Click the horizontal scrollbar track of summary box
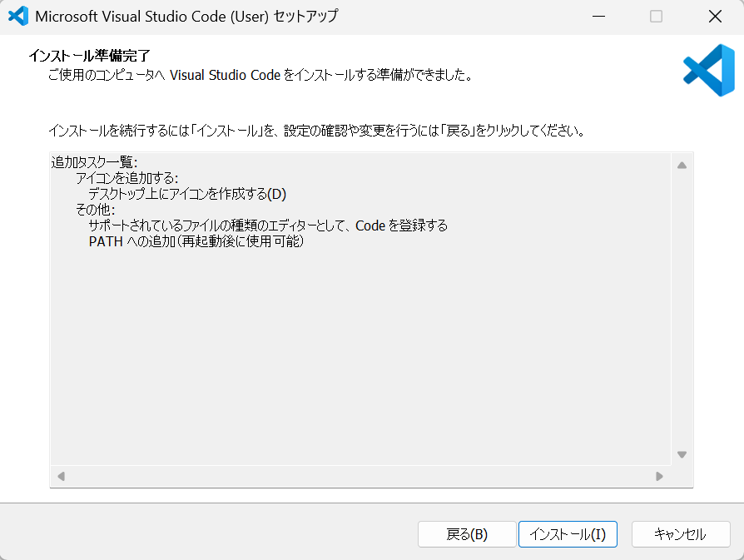Image resolution: width=744 pixels, height=560 pixels. click(358, 477)
